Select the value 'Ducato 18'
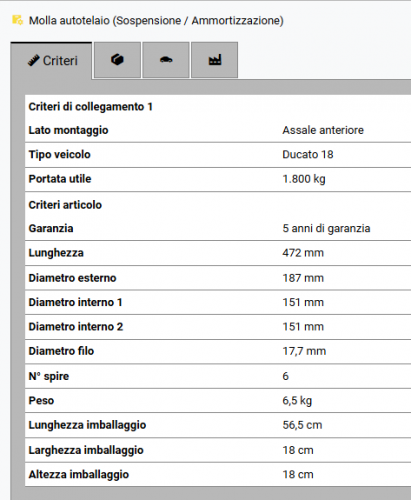411x500 pixels. click(308, 154)
